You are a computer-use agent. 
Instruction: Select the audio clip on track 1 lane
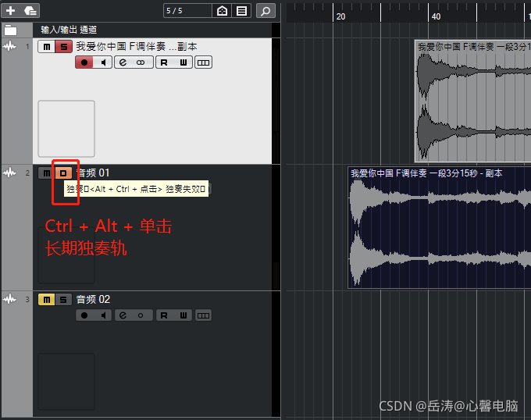click(472, 101)
